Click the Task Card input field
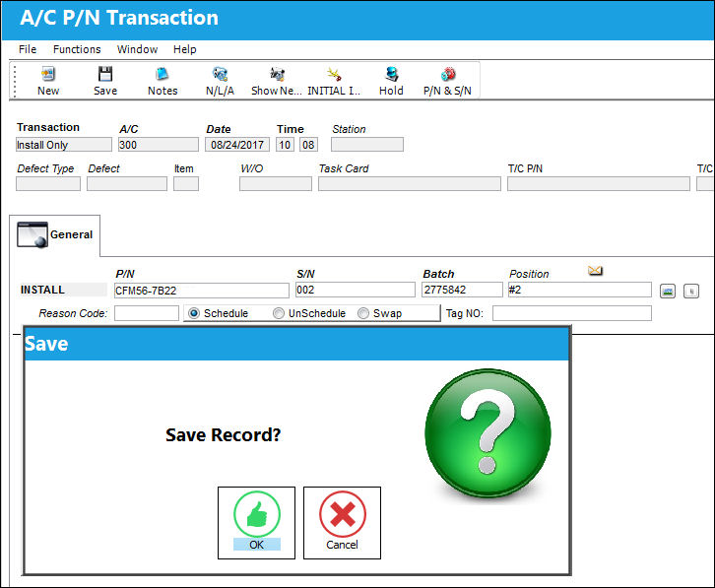 click(410, 184)
